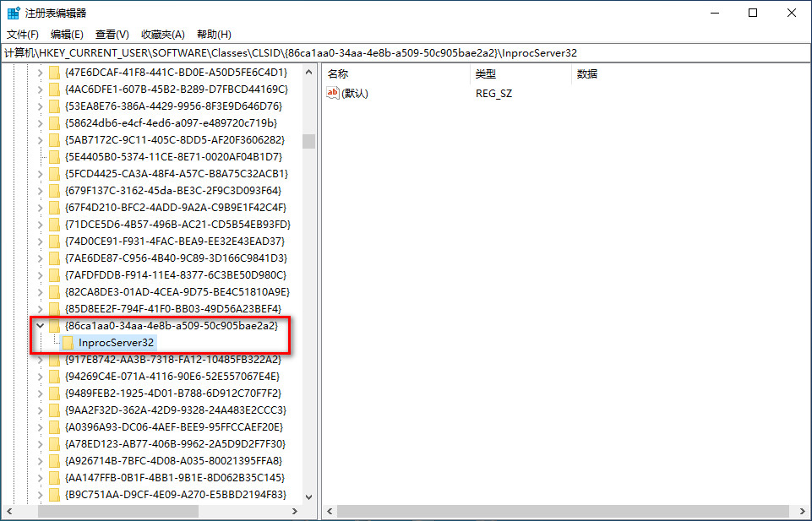
Task: Open the 查看(V) menu
Action: (x=112, y=34)
